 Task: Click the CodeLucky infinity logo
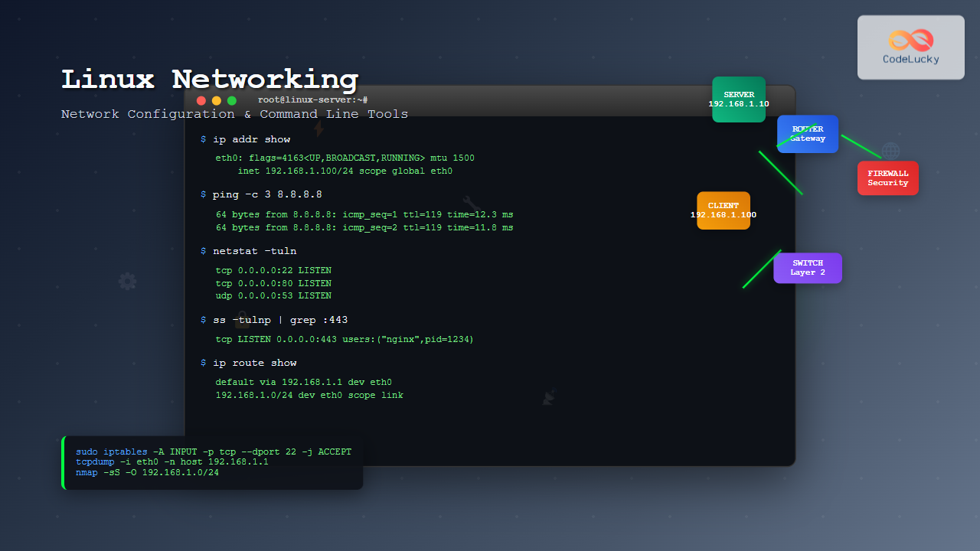[911, 40]
